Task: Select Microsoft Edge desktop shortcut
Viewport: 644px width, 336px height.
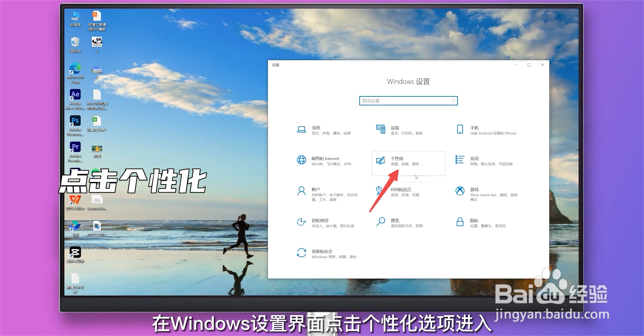Action: (75, 73)
